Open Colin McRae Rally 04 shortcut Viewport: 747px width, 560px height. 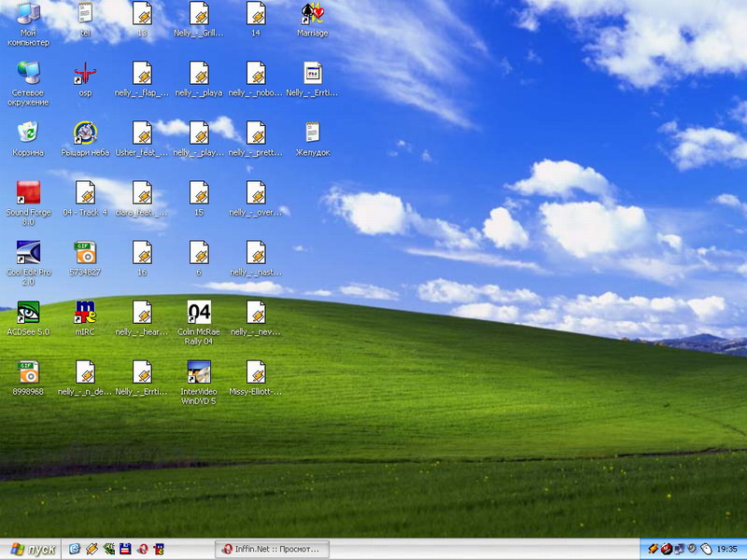click(199, 313)
